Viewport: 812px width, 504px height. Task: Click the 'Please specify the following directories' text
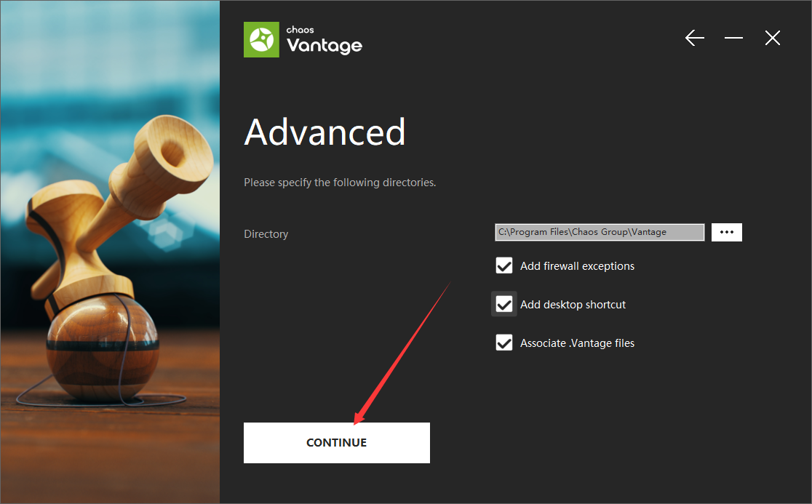(x=340, y=183)
